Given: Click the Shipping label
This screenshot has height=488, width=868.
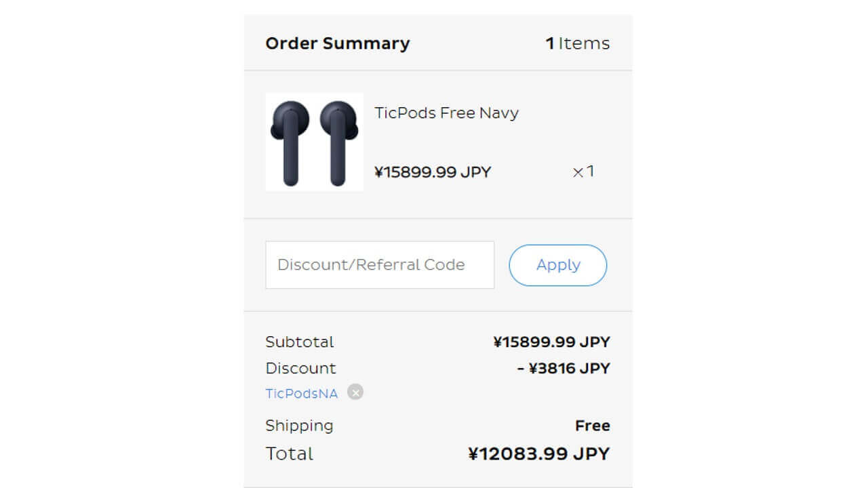Looking at the screenshot, I should click(299, 426).
